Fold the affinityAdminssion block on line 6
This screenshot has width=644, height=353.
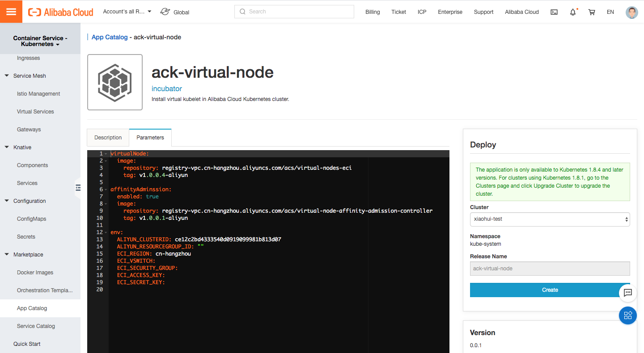[106, 189]
